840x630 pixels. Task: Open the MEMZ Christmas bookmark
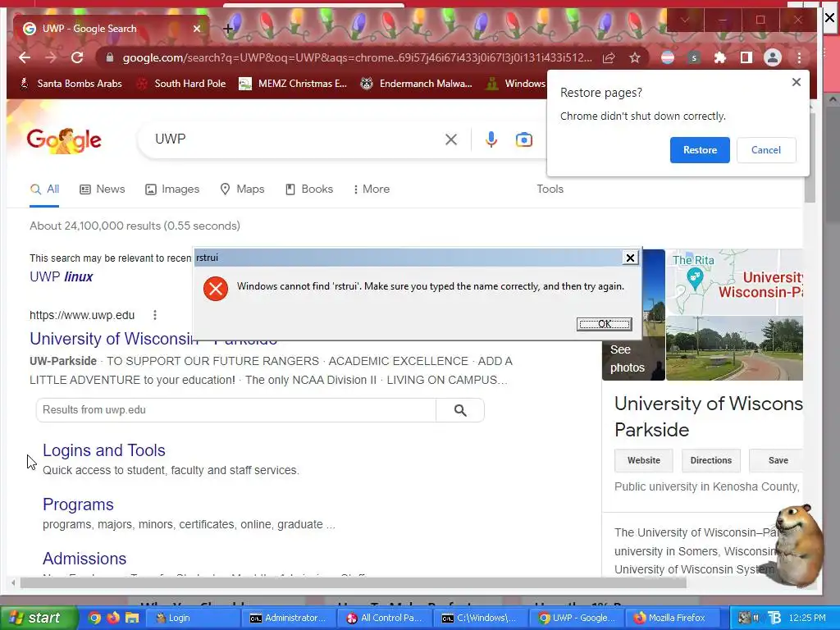click(x=293, y=84)
